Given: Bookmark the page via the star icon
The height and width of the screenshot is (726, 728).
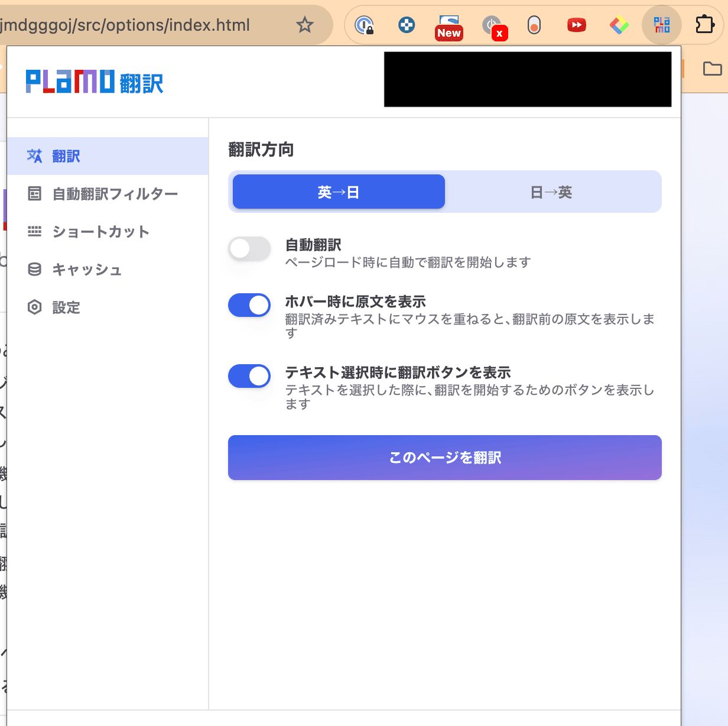Looking at the screenshot, I should (304, 25).
